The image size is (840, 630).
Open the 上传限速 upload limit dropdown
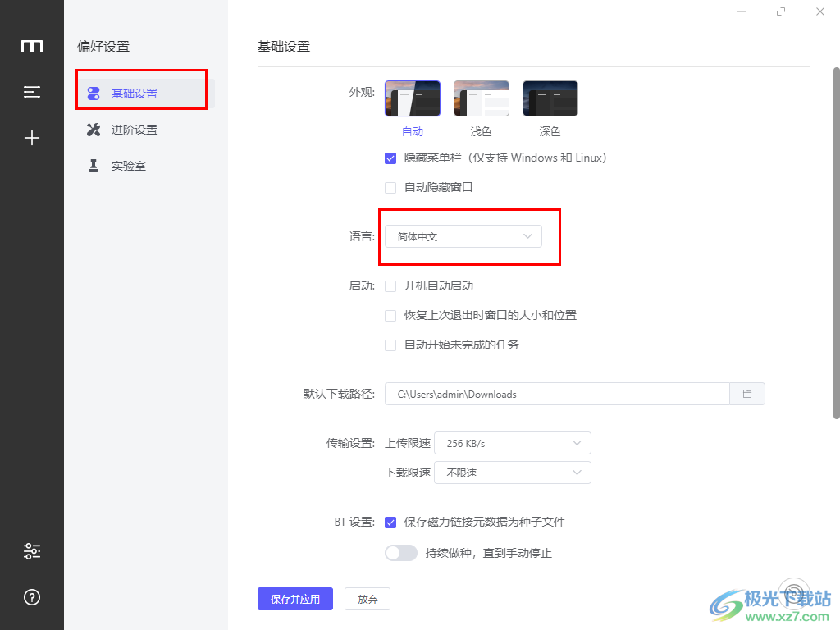click(x=512, y=443)
